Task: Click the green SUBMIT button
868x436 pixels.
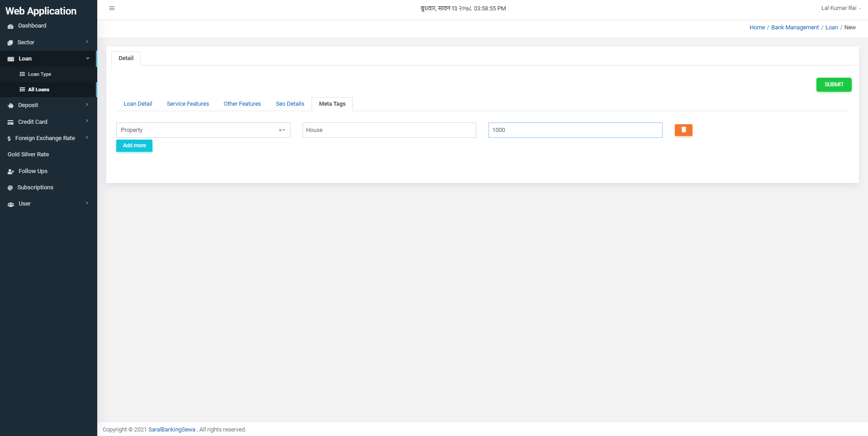Action: 834,84
